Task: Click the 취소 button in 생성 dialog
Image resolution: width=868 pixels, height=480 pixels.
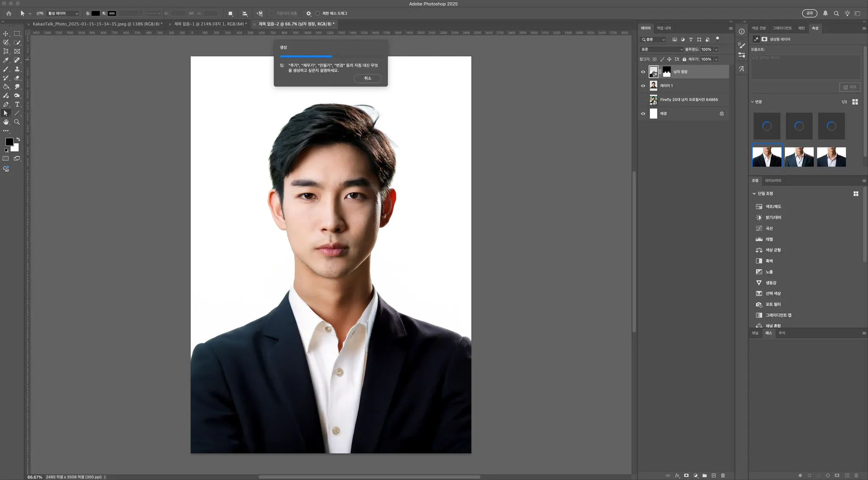Action: [367, 78]
